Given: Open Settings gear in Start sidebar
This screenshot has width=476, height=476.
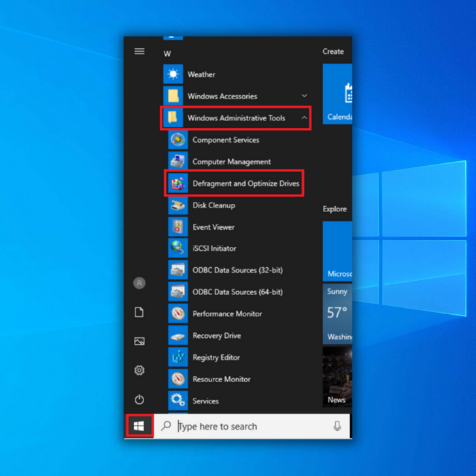Looking at the screenshot, I should pyautogui.click(x=139, y=371).
